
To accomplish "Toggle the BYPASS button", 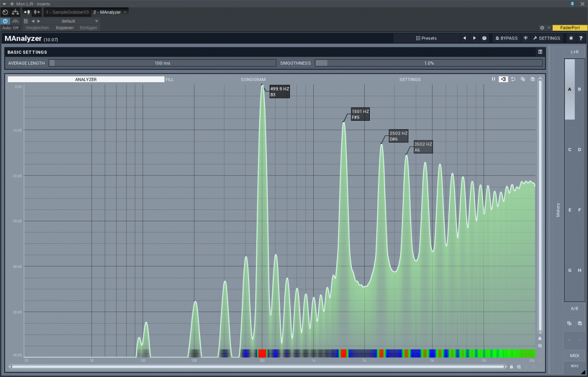I will pos(506,38).
